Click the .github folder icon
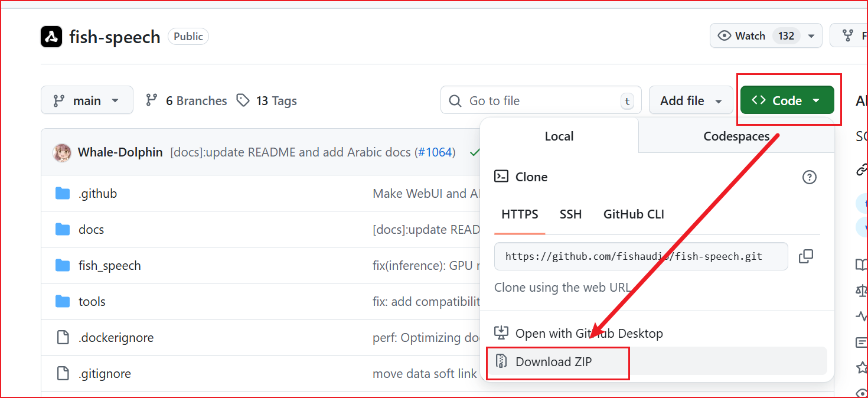 point(63,193)
